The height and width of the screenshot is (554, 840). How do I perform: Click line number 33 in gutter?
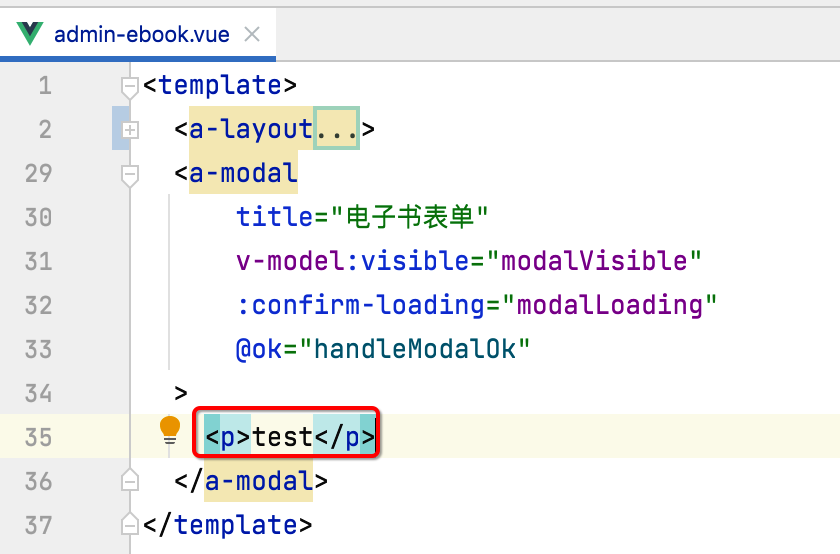coord(39,349)
